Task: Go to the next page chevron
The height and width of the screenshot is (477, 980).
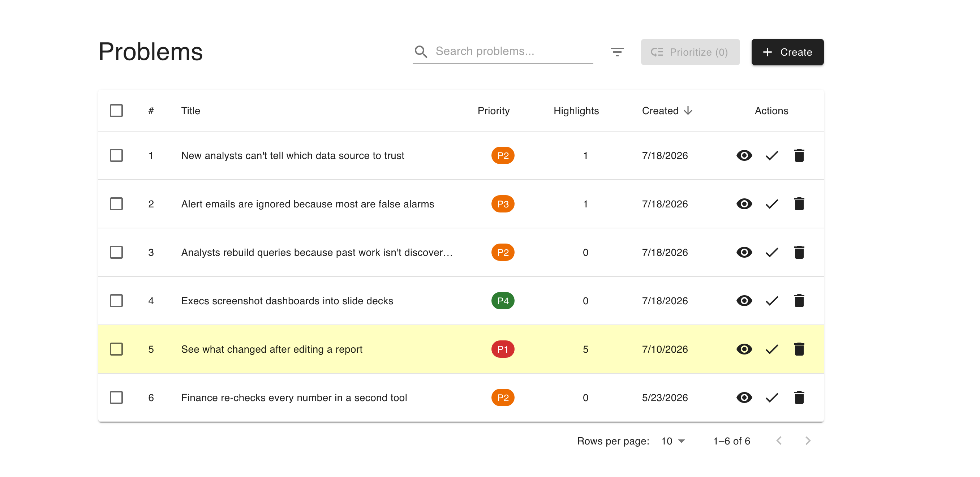Action: point(808,441)
